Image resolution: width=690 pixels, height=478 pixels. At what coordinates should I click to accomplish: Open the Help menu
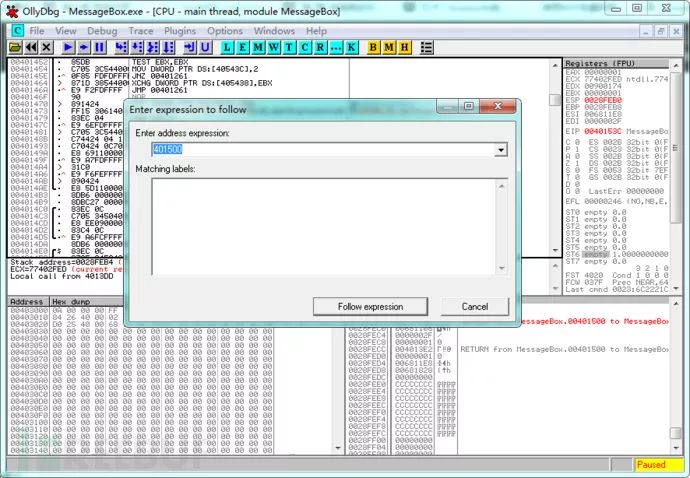coord(316,31)
